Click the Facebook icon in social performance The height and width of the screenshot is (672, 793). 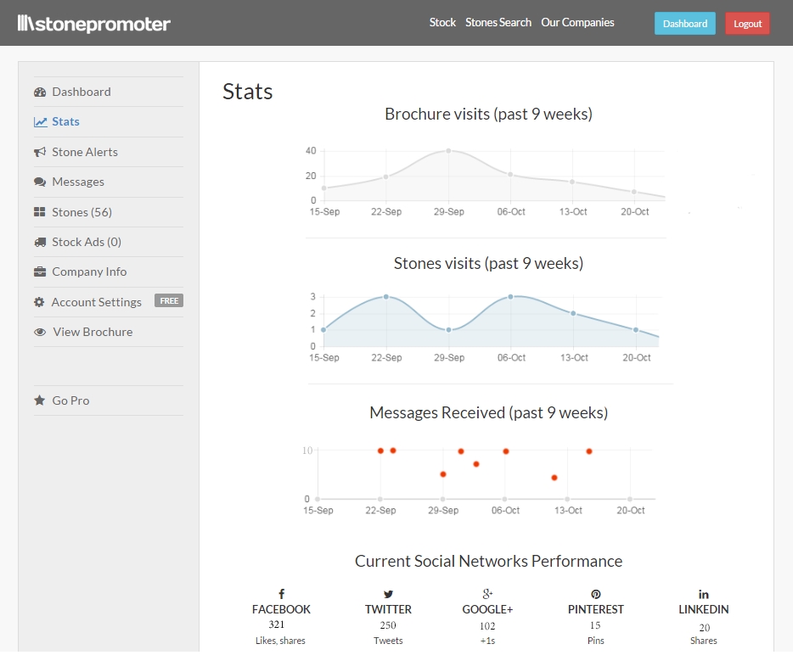(281, 594)
